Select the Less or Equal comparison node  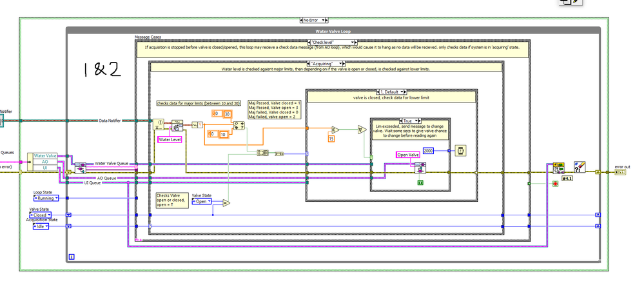336,130
